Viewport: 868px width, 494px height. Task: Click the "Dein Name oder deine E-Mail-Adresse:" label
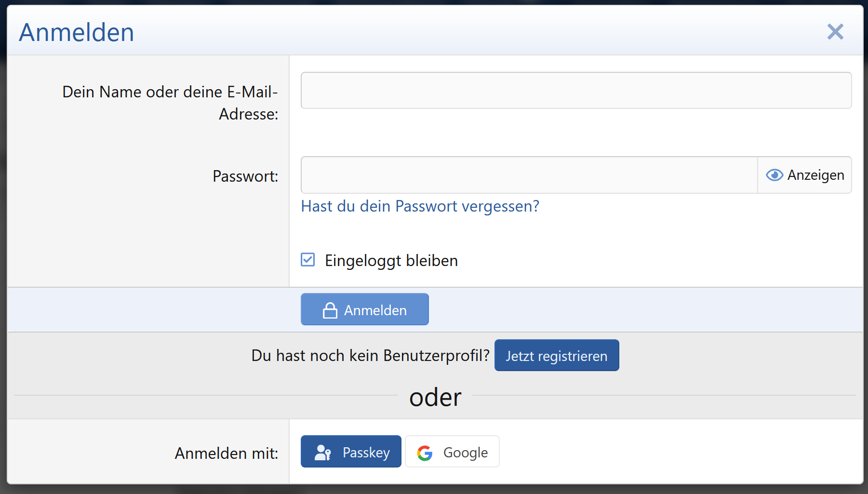(170, 103)
